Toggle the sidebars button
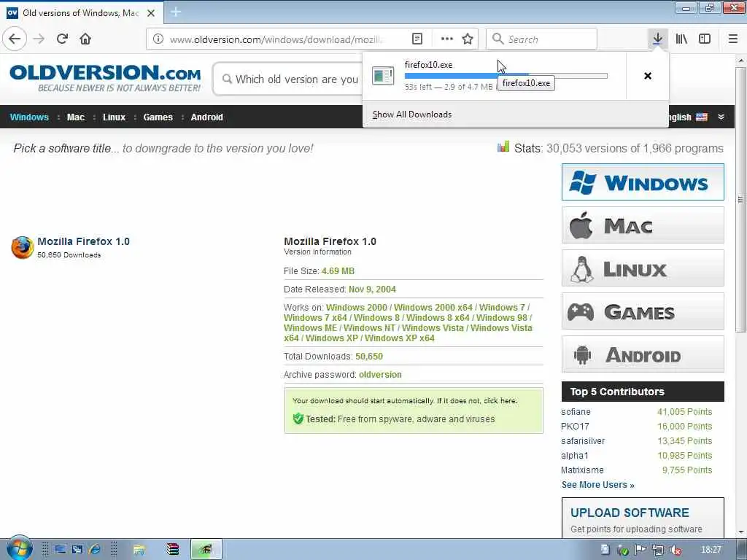This screenshot has height=560, width=747. point(705,39)
